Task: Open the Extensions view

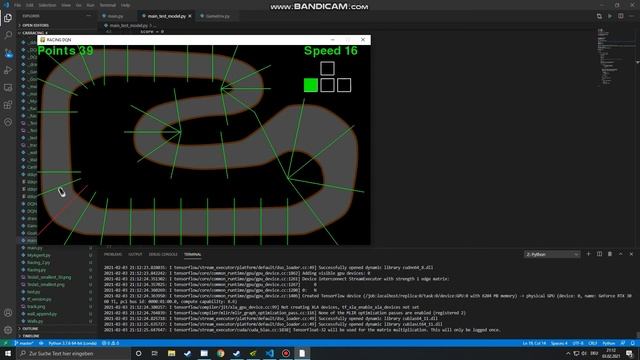Action: [8, 105]
